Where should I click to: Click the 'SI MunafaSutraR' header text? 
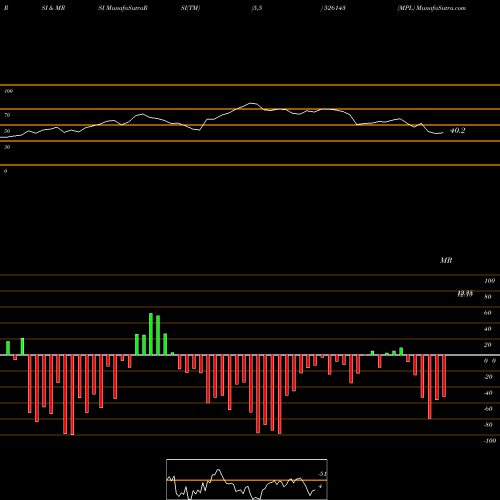click(x=123, y=8)
